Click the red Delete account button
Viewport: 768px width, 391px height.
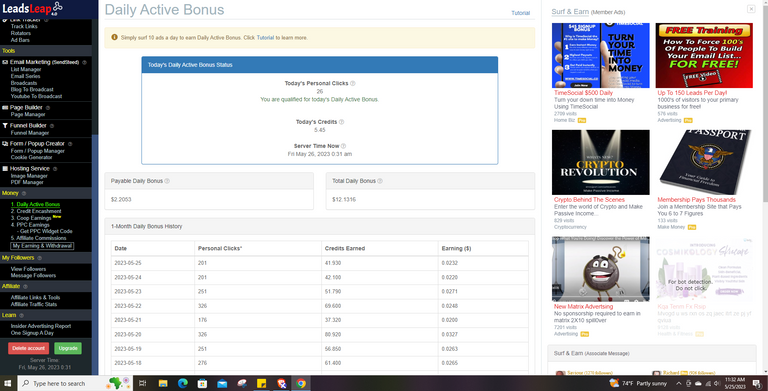click(28, 348)
